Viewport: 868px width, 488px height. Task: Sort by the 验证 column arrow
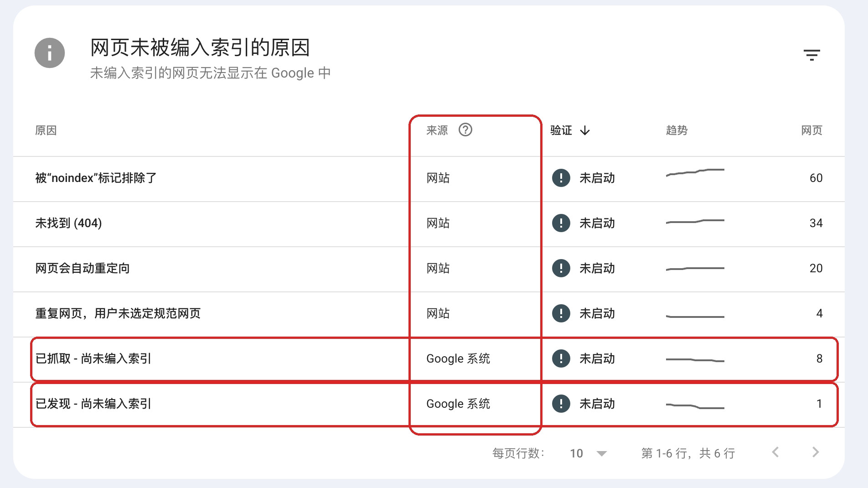tap(585, 131)
